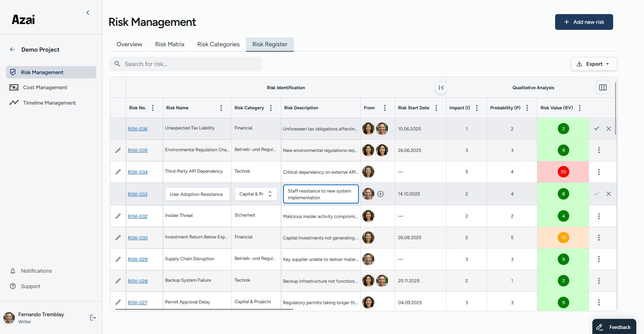The image size is (644, 334).
Task: Click the log out icon beside Fernando Tremblay
Action: pos(93,318)
